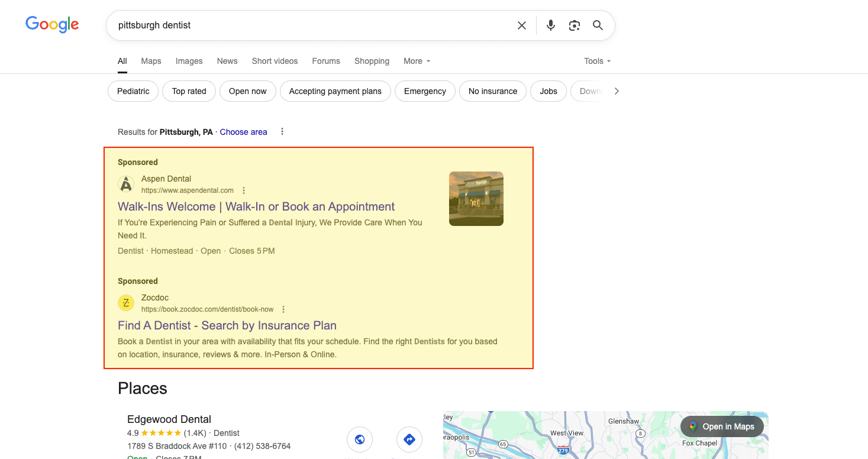Screen dimensions: 868x459
Task: Apply the No insurance filter chip
Action: pyautogui.click(x=493, y=91)
